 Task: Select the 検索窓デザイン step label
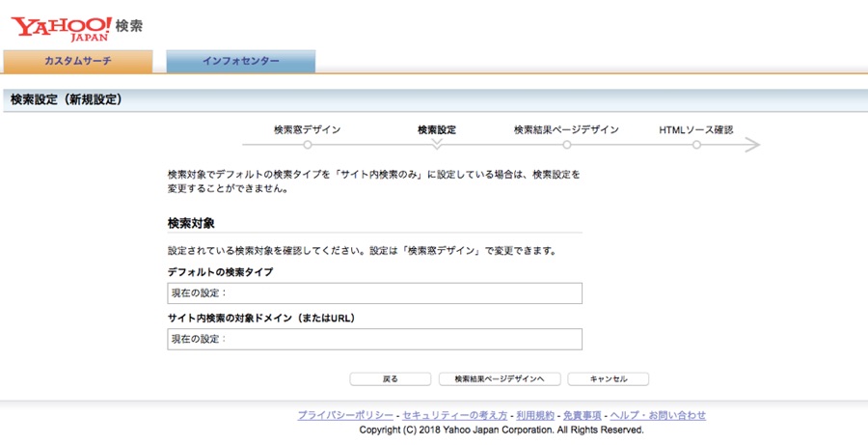coord(308,129)
